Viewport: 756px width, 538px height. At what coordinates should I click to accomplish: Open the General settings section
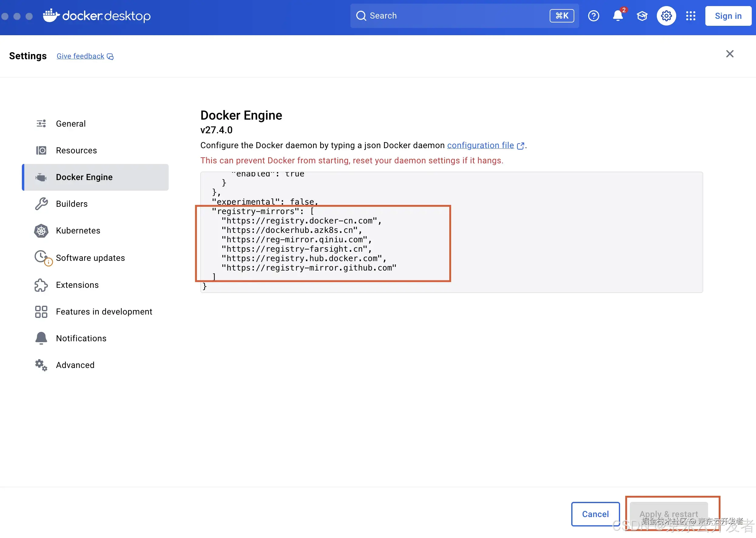70,124
